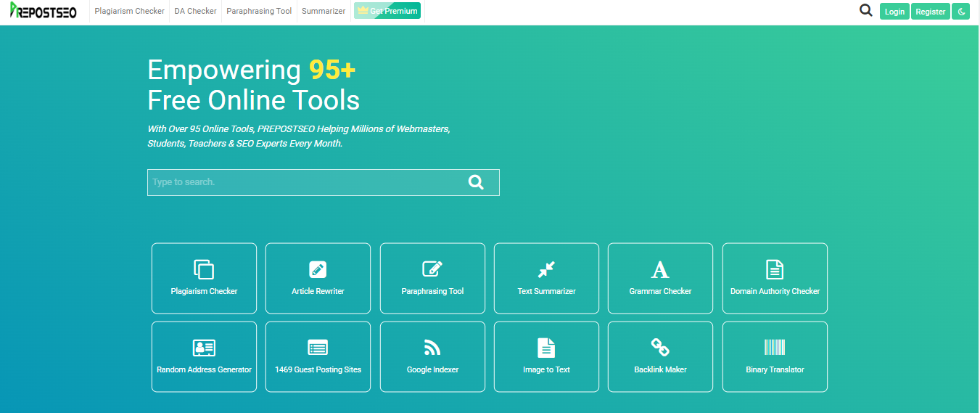Open DA Checker in top navigation
The height and width of the screenshot is (413, 980).
coord(196,11)
